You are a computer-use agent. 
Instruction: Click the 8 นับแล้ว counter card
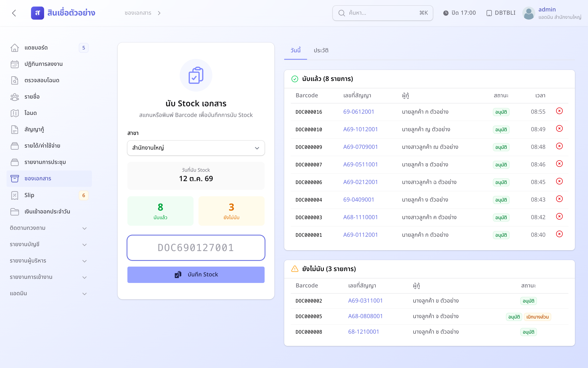pos(160,211)
